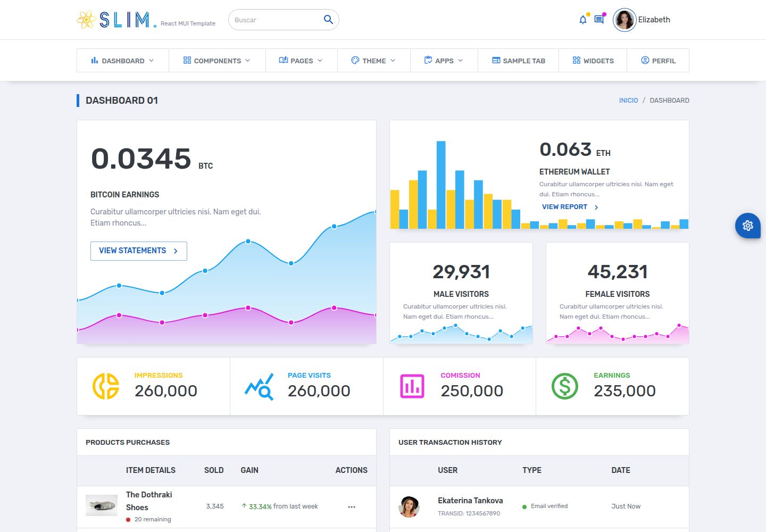The image size is (766, 532).
Task: Click the Earnings dollar icon
Action: [x=565, y=386]
